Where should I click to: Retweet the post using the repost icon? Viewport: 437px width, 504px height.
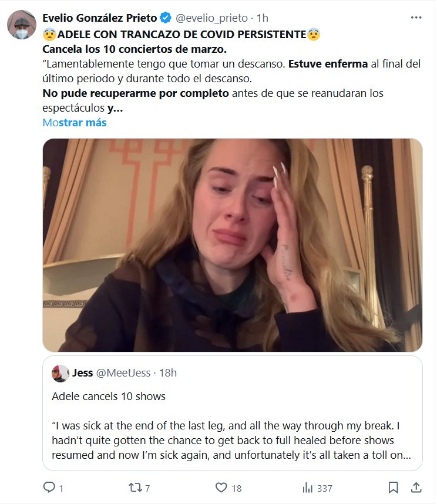[x=135, y=488]
